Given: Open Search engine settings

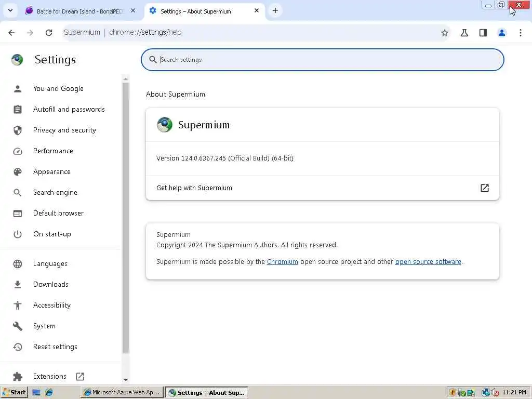Looking at the screenshot, I should tap(55, 192).
